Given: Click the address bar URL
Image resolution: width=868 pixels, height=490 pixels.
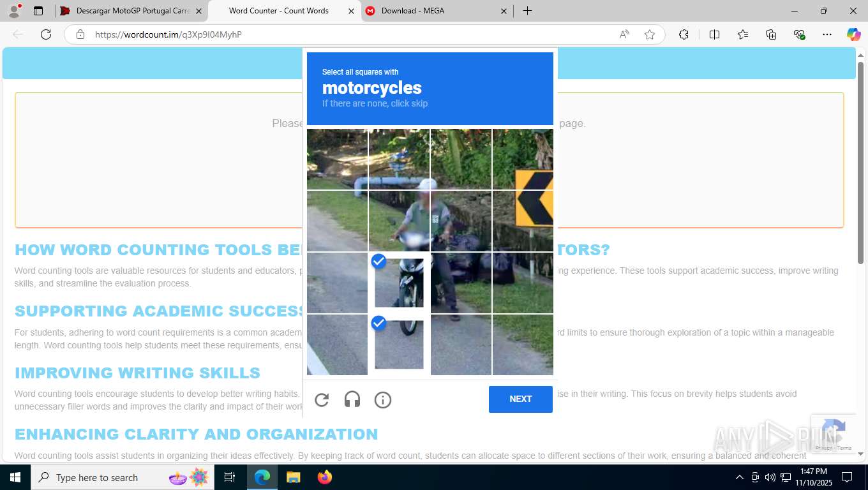Looking at the screenshot, I should click(x=168, y=34).
